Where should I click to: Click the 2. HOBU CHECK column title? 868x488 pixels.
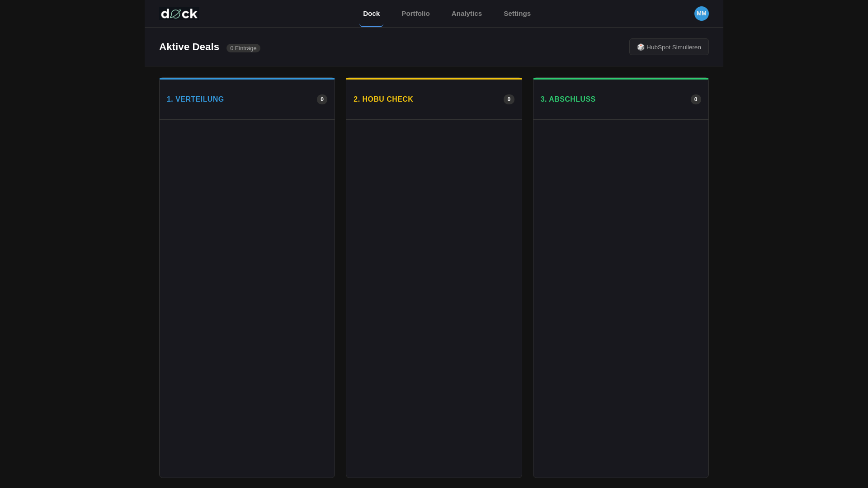click(383, 99)
